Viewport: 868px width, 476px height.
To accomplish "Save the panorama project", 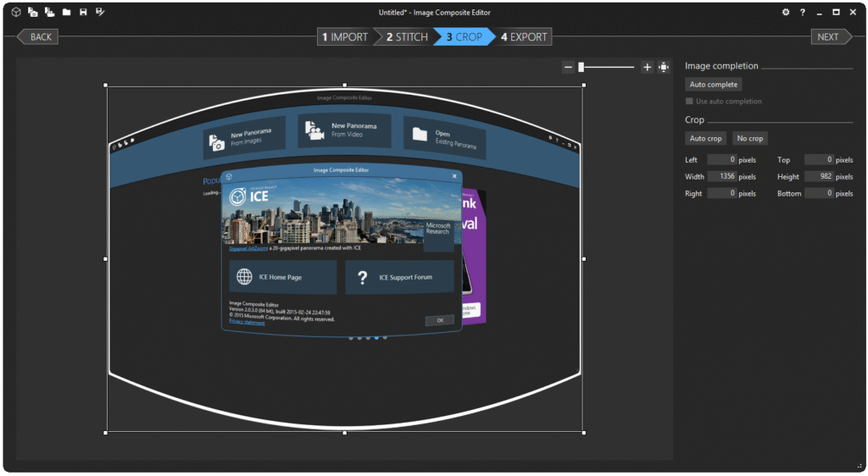I will click(x=83, y=12).
